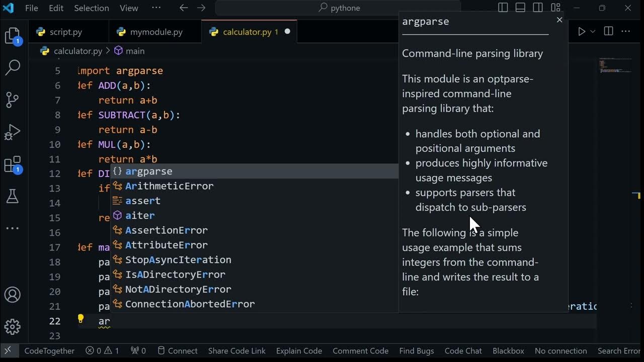
Task: Open the Manage settings gear
Action: pyautogui.click(x=13, y=326)
